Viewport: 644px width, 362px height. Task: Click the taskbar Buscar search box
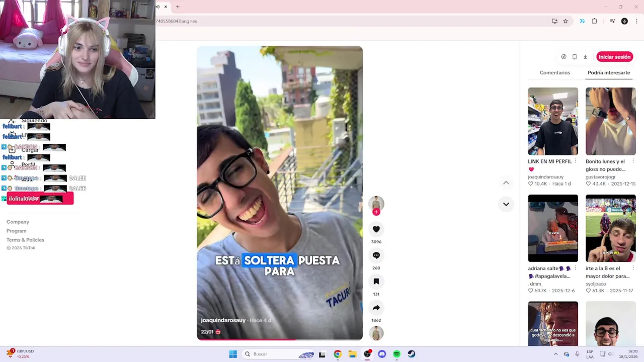click(278, 354)
